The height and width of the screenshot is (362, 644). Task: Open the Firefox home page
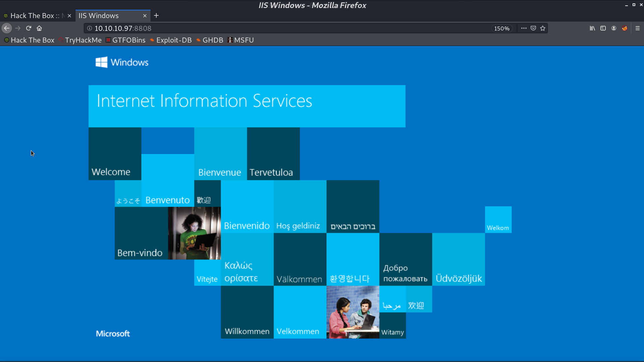pyautogui.click(x=39, y=28)
